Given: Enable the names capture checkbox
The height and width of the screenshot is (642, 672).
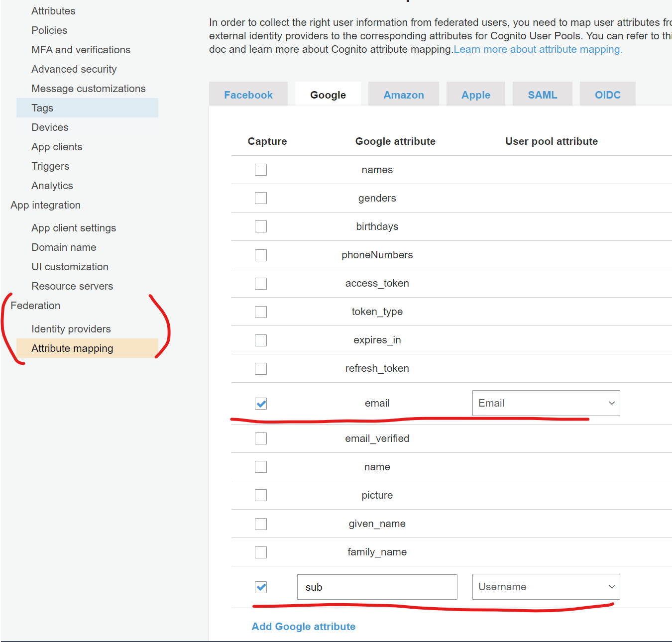Looking at the screenshot, I should tap(261, 170).
